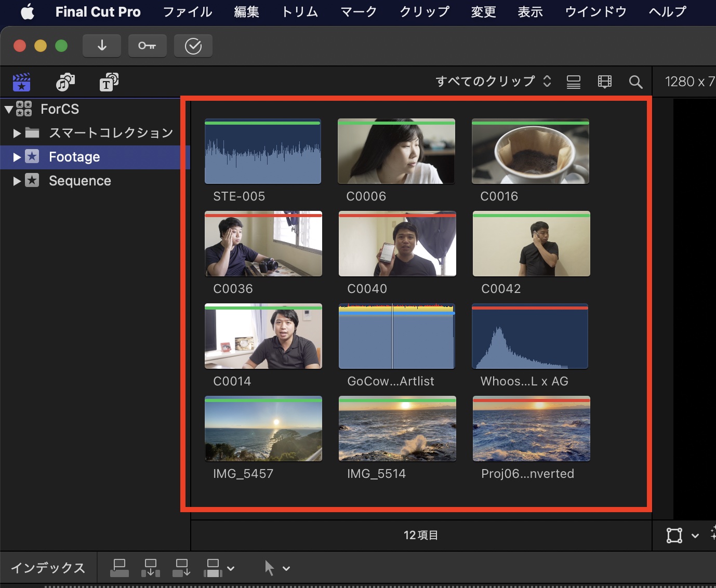Viewport: 716px width, 588px height.
Task: Select the C0016 coffee clip thumbnail
Action: point(530,152)
